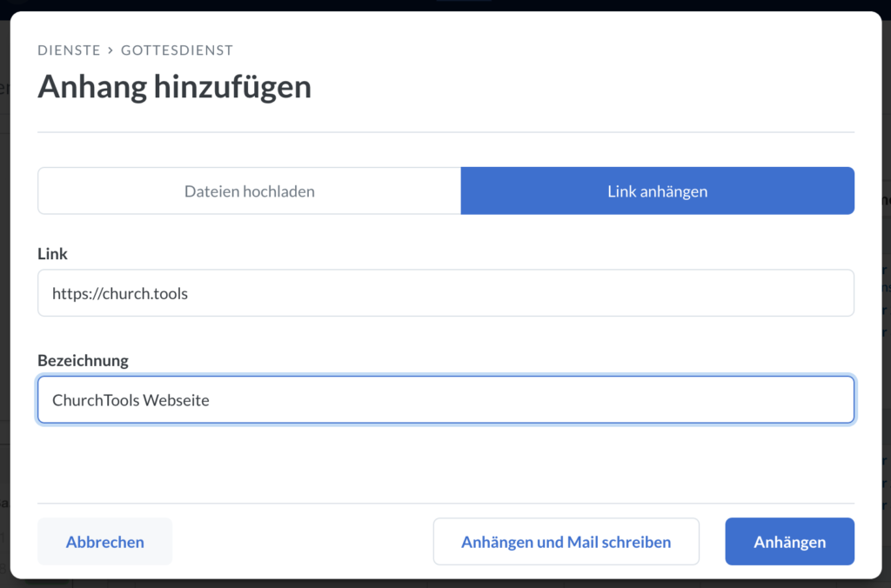Click the Link field label
This screenshot has width=891, height=588.
(52, 254)
